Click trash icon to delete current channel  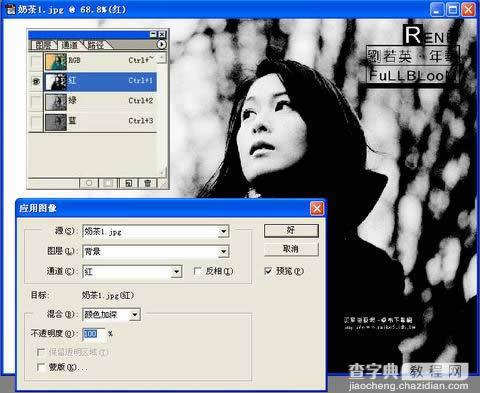point(147,183)
